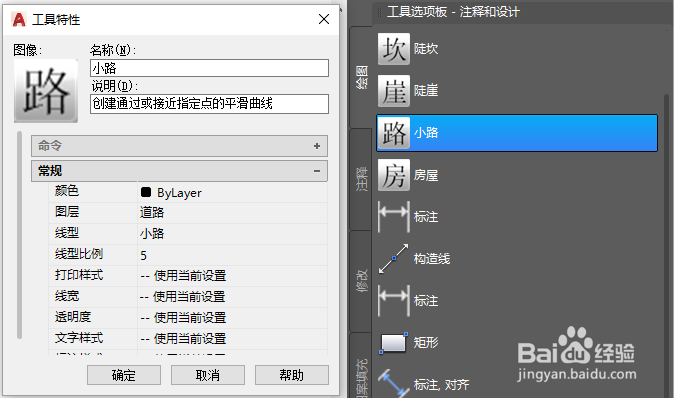The image size is (674, 398).
Task: Click the 线型比例 property label
Action: (79, 254)
